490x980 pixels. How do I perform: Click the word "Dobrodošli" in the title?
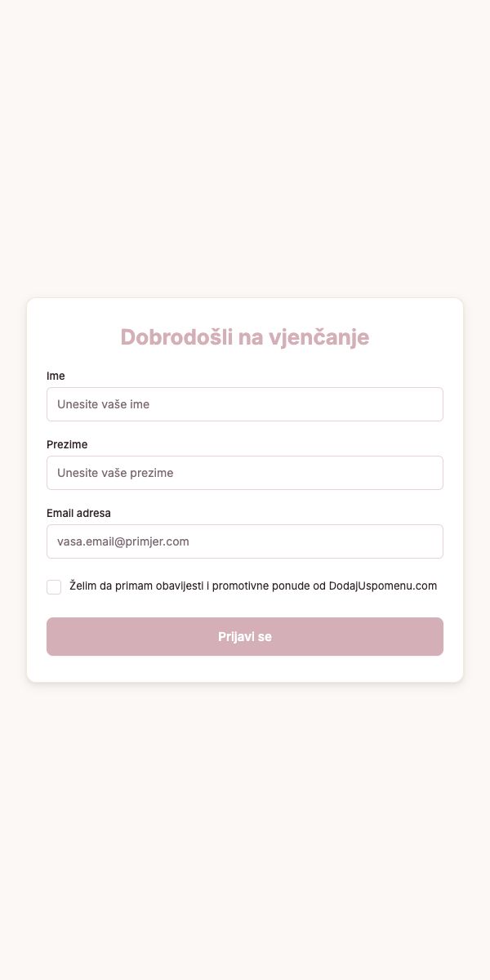click(176, 336)
